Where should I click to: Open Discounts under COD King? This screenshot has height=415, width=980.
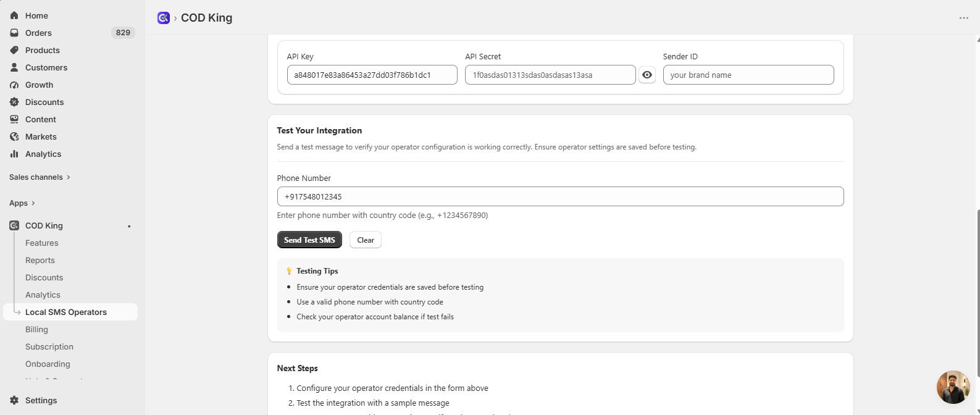tap(44, 277)
